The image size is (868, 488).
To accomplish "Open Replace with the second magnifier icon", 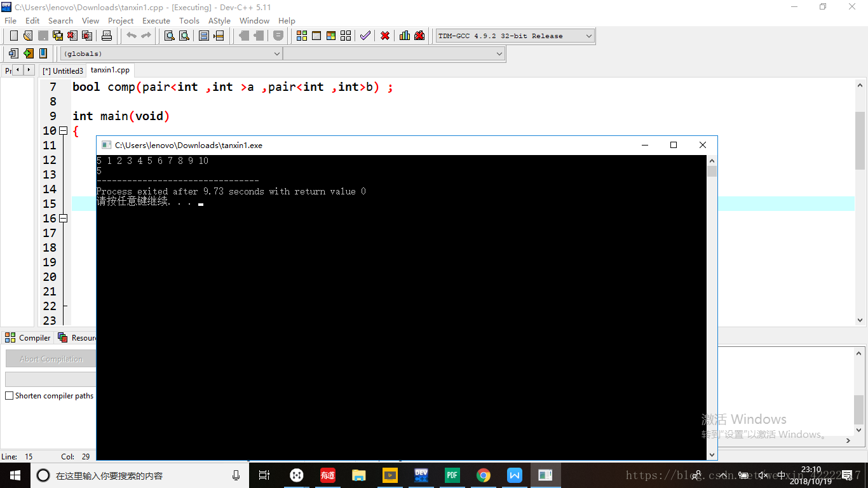I will pos(184,36).
